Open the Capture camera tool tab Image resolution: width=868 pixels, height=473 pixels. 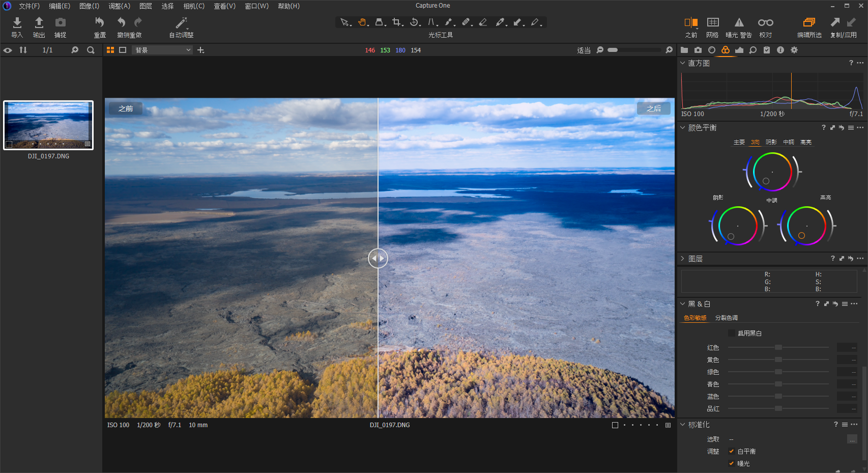click(x=698, y=50)
